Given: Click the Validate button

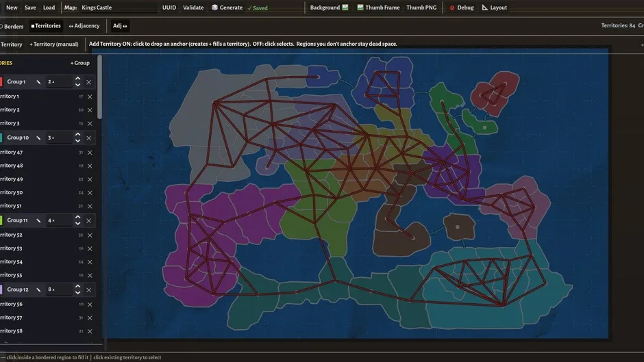Looking at the screenshot, I should (x=193, y=8).
